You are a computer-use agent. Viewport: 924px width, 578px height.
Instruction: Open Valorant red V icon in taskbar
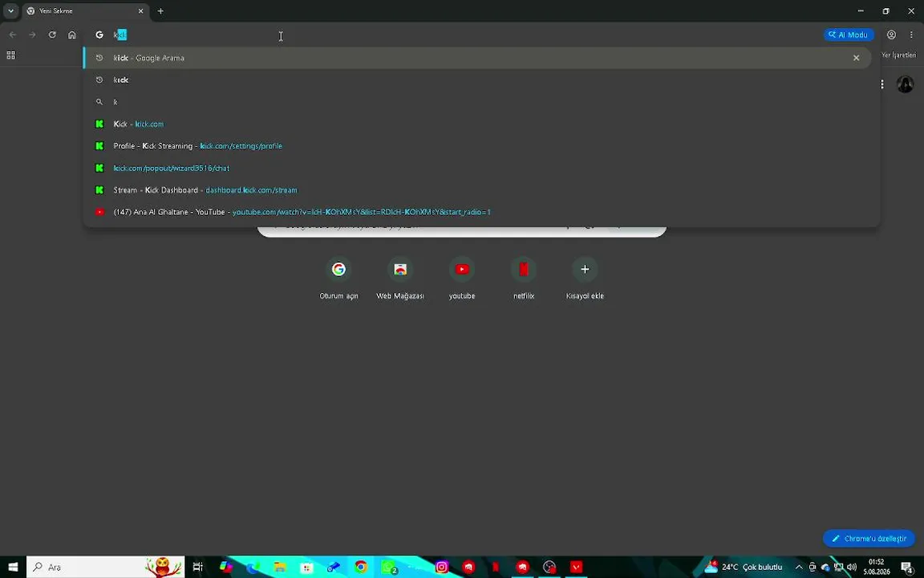pos(576,567)
